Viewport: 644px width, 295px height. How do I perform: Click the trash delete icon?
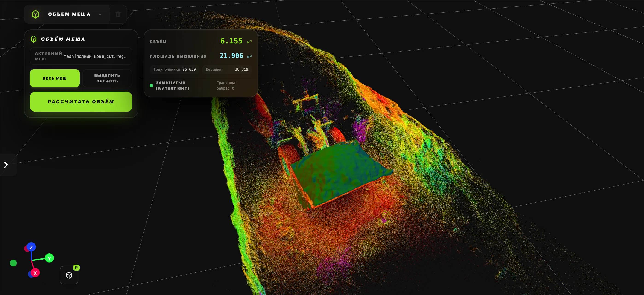pyautogui.click(x=118, y=14)
